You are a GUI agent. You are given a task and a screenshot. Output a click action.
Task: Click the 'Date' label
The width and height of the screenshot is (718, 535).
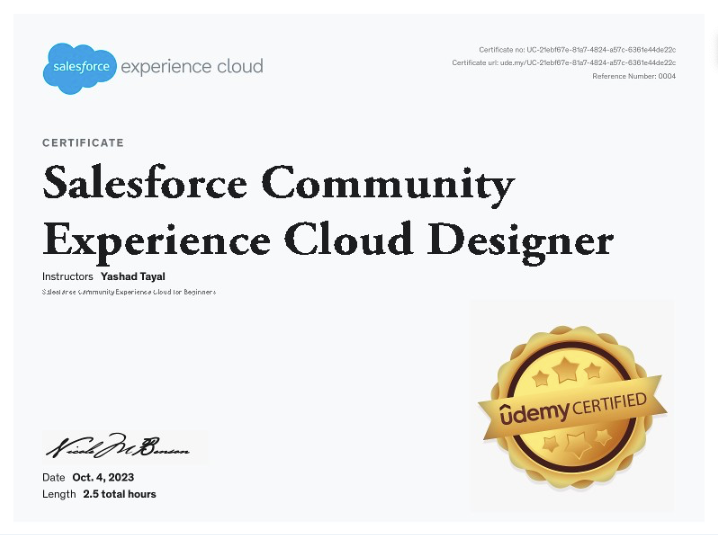click(x=54, y=477)
